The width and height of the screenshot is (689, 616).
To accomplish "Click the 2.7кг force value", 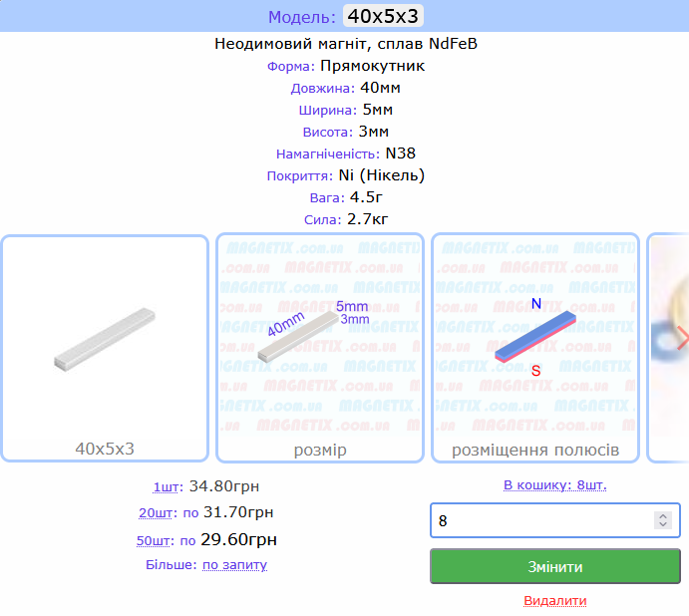I will click(367, 219).
